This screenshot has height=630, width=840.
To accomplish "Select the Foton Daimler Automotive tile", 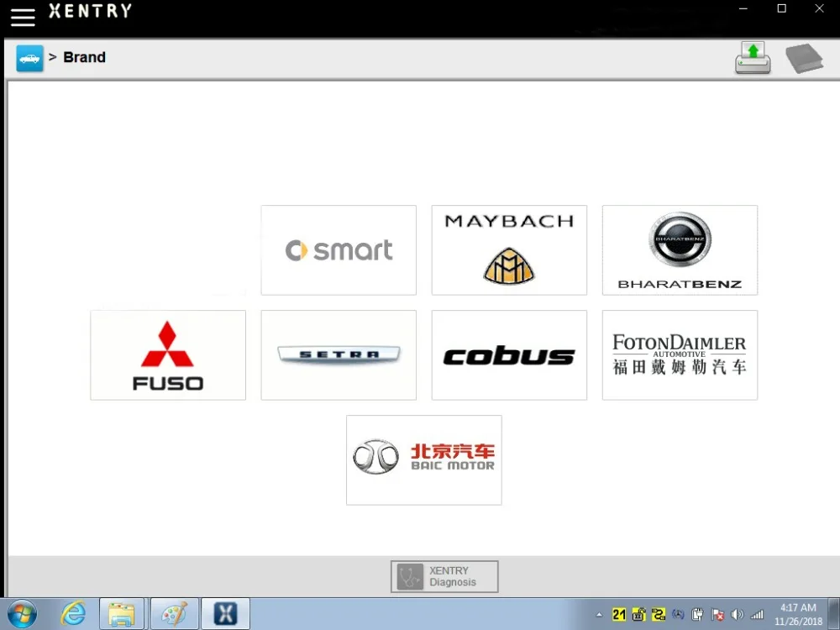I will click(680, 355).
